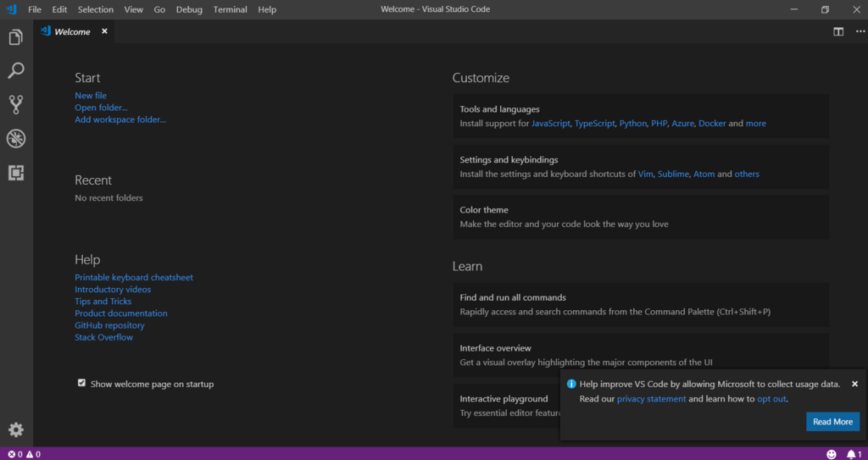Open Product documentation link
Image resolution: width=868 pixels, height=460 pixels.
click(121, 313)
